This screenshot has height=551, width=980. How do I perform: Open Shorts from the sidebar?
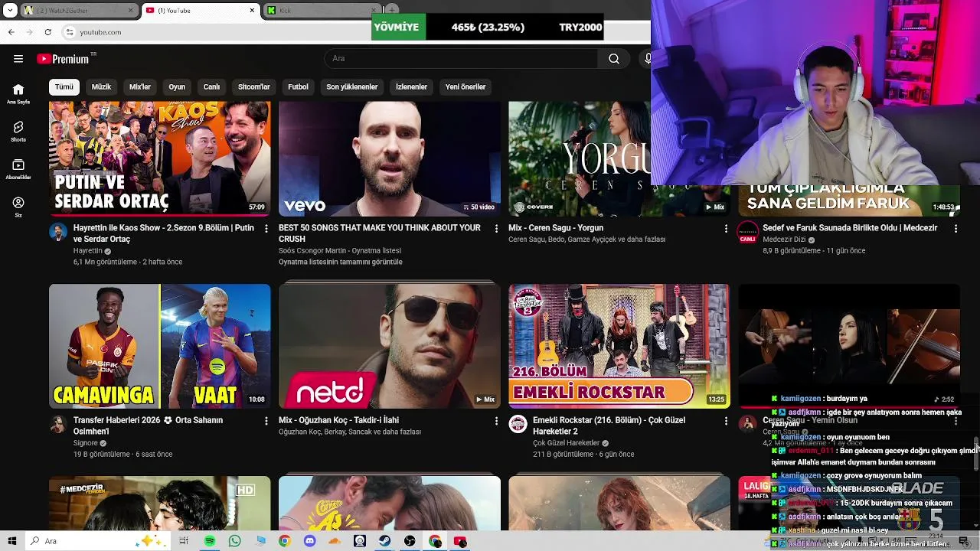(x=18, y=132)
